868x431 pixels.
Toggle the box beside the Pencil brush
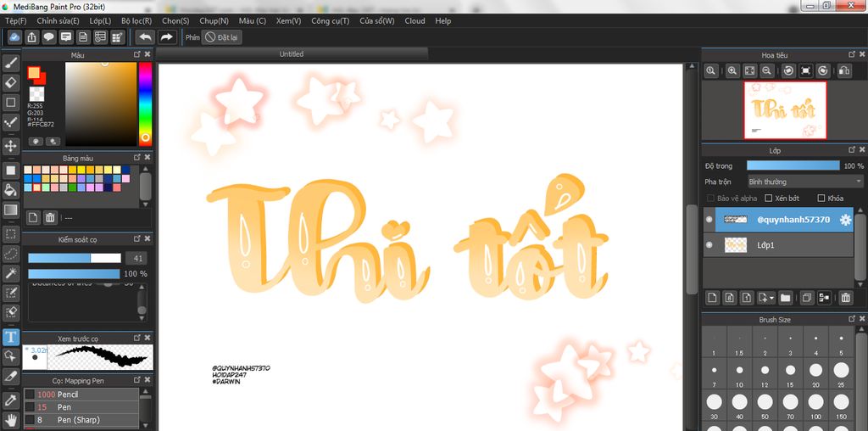[x=30, y=395]
